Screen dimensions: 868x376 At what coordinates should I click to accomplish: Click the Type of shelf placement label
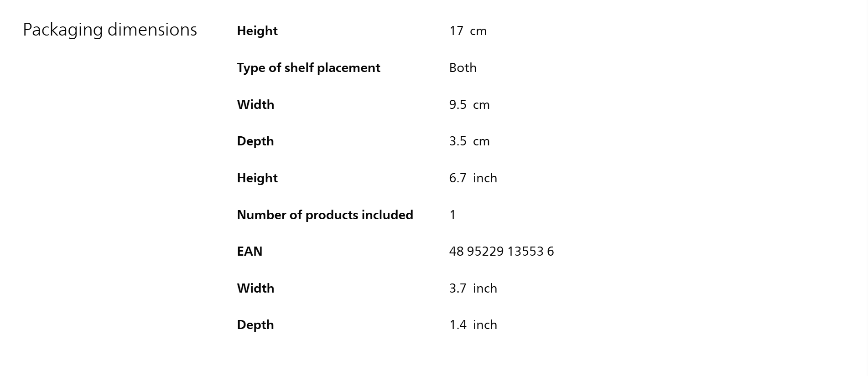pyautogui.click(x=308, y=68)
